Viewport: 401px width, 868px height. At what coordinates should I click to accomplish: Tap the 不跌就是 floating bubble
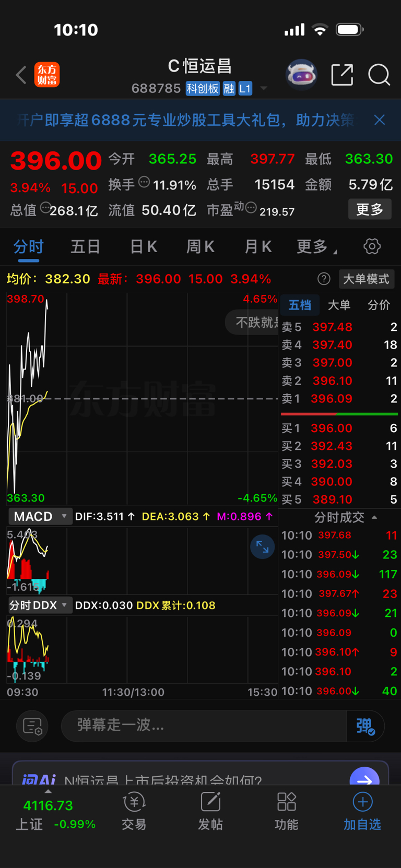coord(253,323)
